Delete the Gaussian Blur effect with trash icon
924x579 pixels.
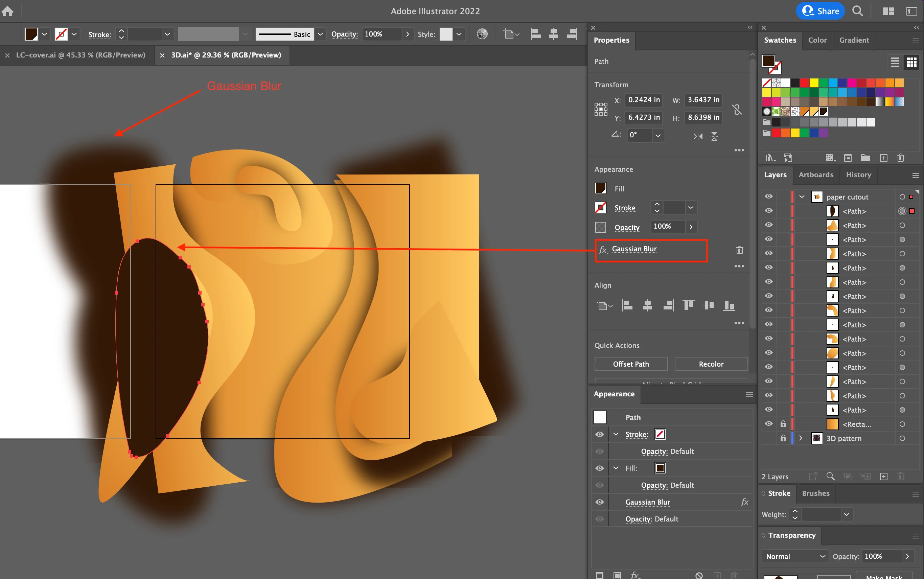point(739,250)
